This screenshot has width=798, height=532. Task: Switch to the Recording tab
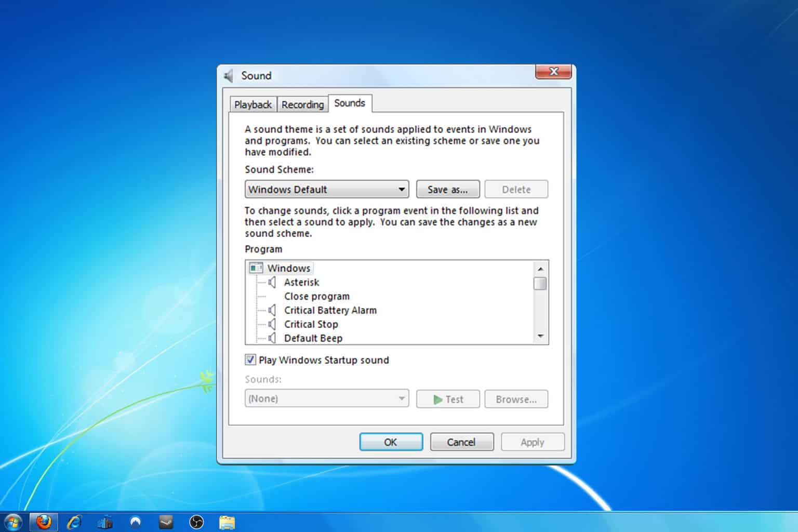[x=302, y=104]
